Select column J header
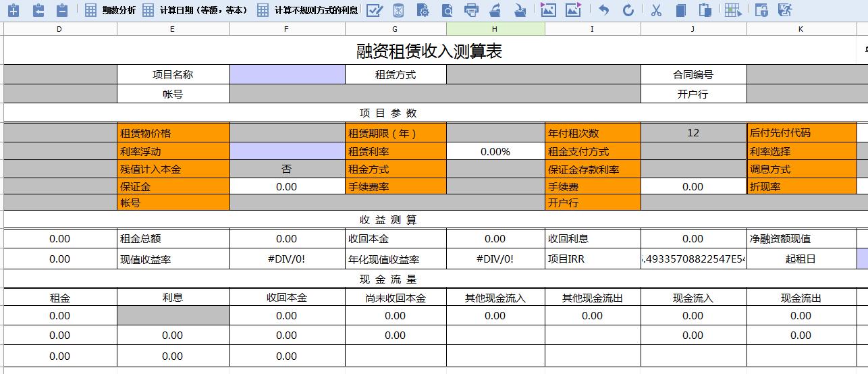868x374 pixels. [693, 29]
